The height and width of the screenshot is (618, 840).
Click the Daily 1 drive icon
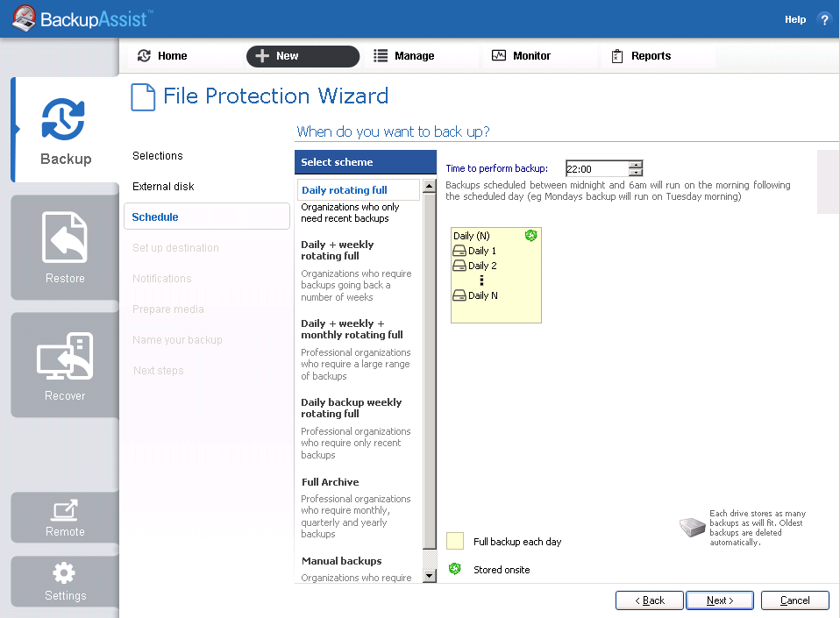click(459, 251)
